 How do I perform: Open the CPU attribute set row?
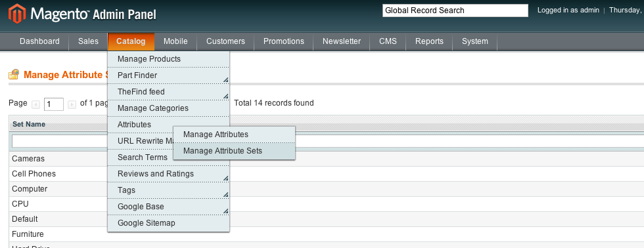(x=327, y=204)
